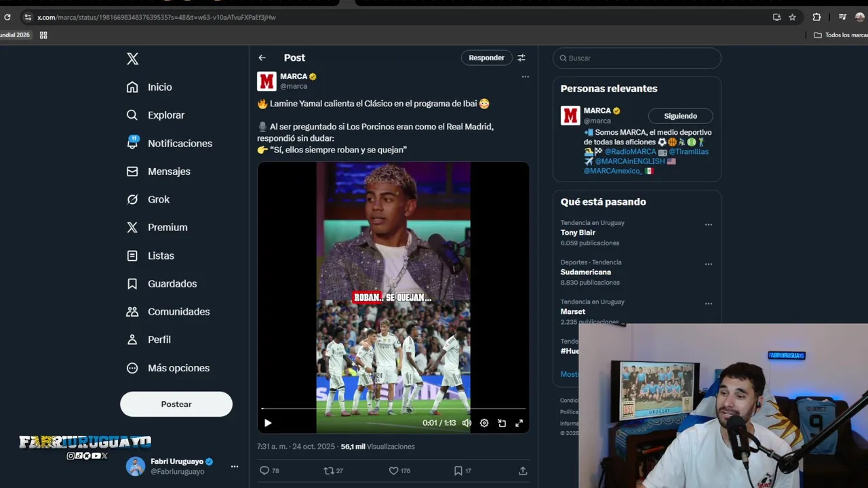Share the post via share icon
This screenshot has height=488, width=868.
[x=523, y=470]
